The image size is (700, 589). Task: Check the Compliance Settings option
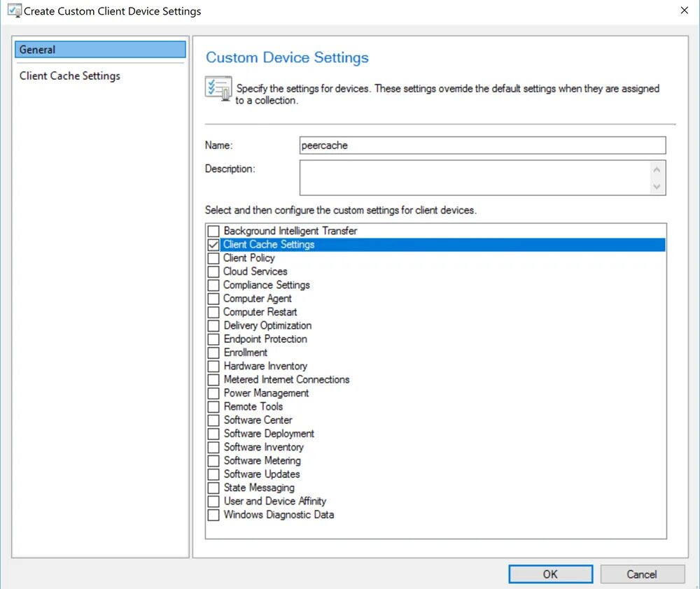(213, 285)
